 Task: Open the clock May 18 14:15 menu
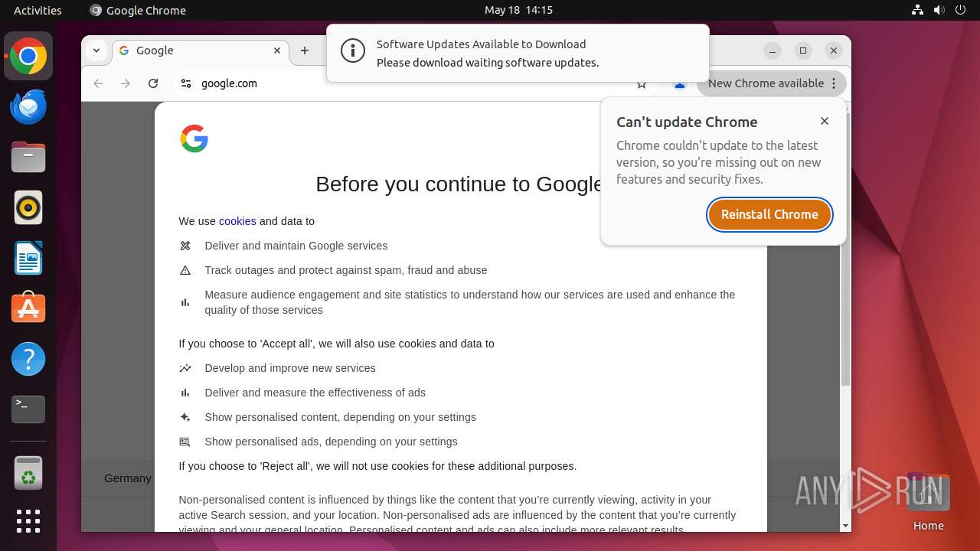tap(518, 10)
